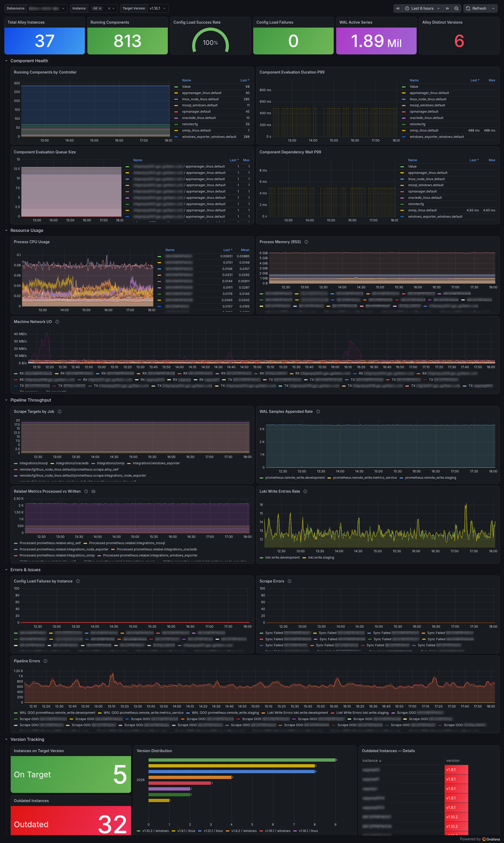Click the Pipeline Errors info icon

pos(45,661)
